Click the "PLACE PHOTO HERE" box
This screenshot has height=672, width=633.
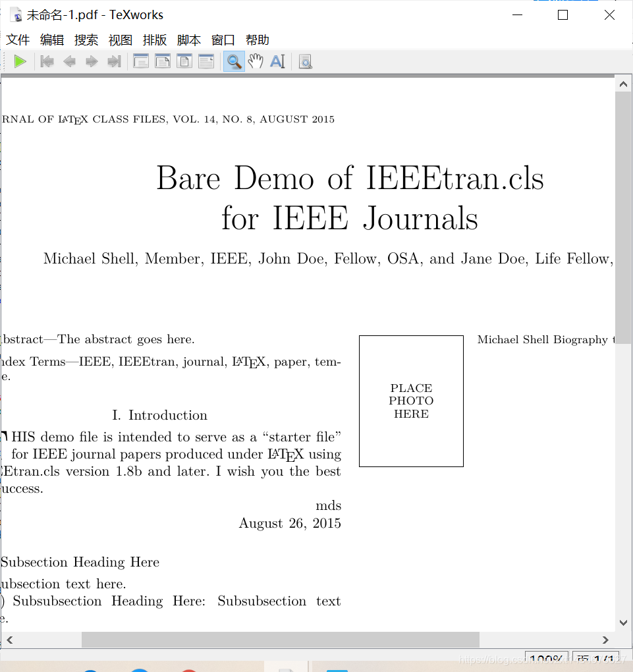(x=412, y=401)
